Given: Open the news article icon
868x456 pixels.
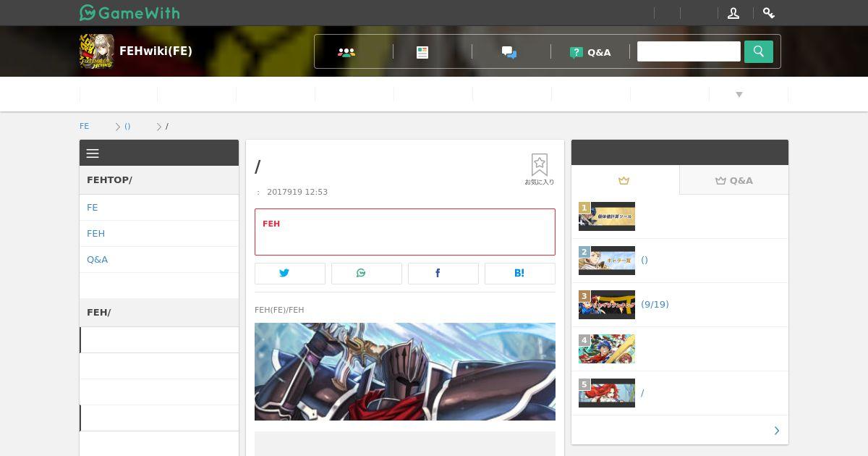Looking at the screenshot, I should [x=422, y=52].
